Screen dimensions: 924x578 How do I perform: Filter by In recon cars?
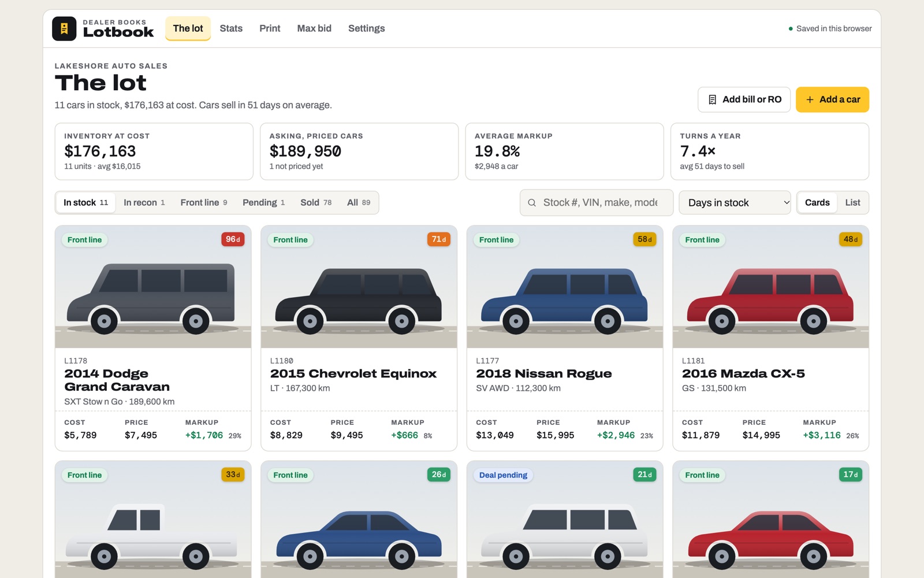(x=144, y=202)
